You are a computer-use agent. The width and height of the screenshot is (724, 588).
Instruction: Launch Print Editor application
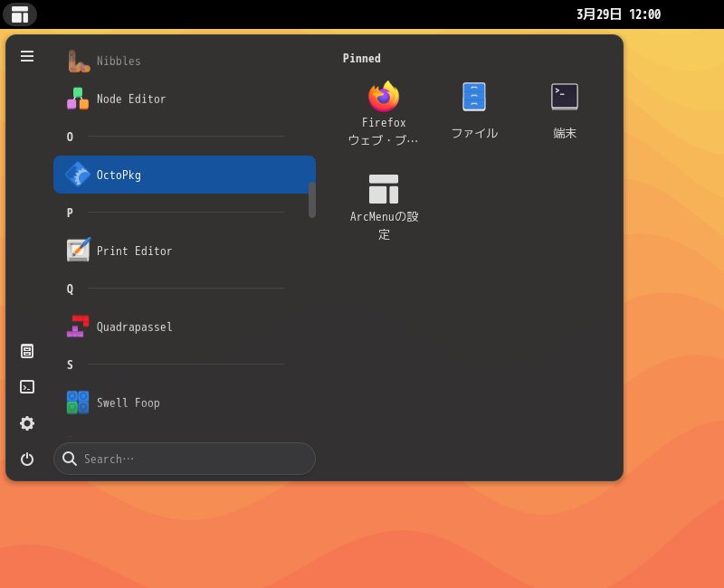click(x=185, y=251)
